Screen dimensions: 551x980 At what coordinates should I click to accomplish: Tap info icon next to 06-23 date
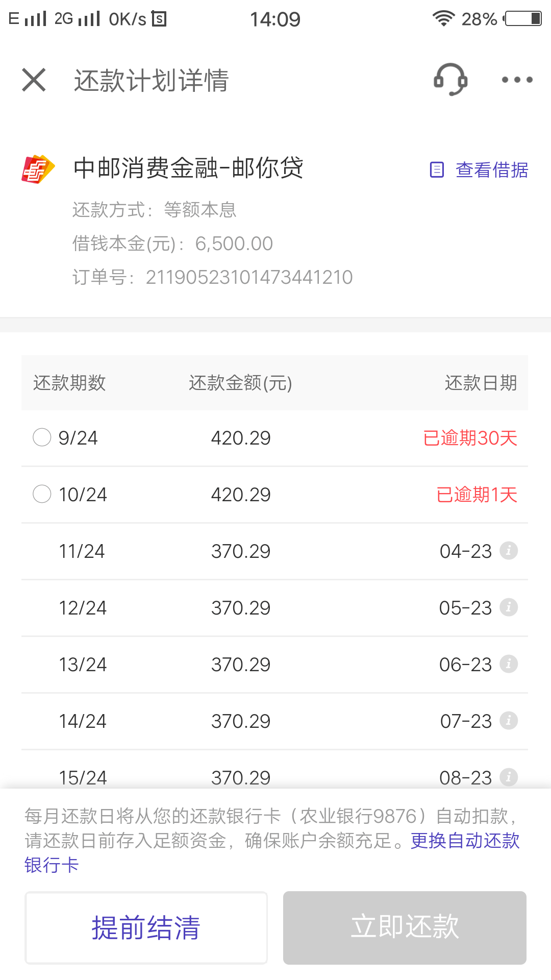[x=509, y=664]
